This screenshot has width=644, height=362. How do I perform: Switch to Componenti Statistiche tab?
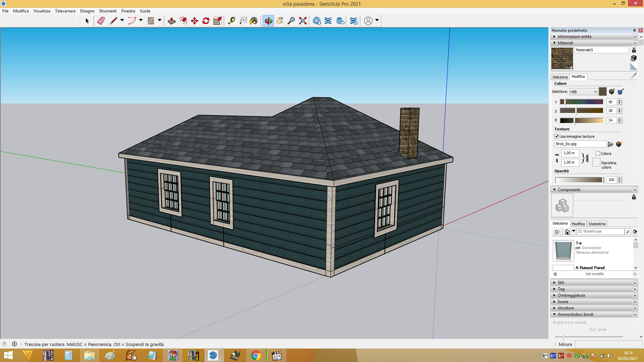[597, 224]
